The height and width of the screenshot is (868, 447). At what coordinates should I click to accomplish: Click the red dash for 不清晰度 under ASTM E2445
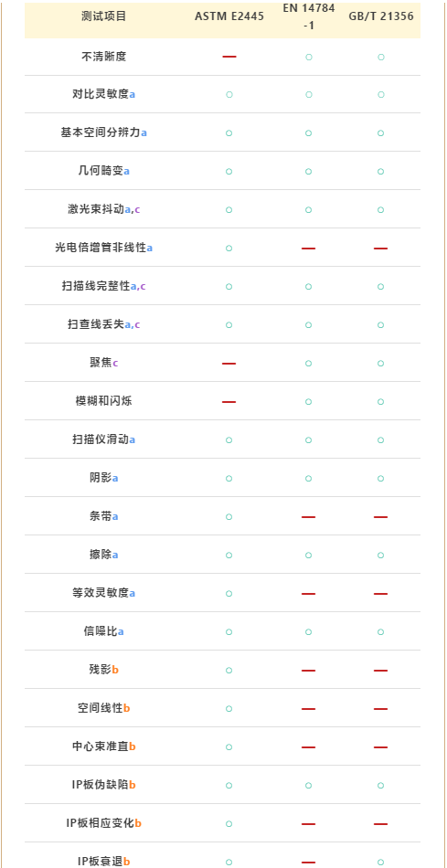pos(229,57)
